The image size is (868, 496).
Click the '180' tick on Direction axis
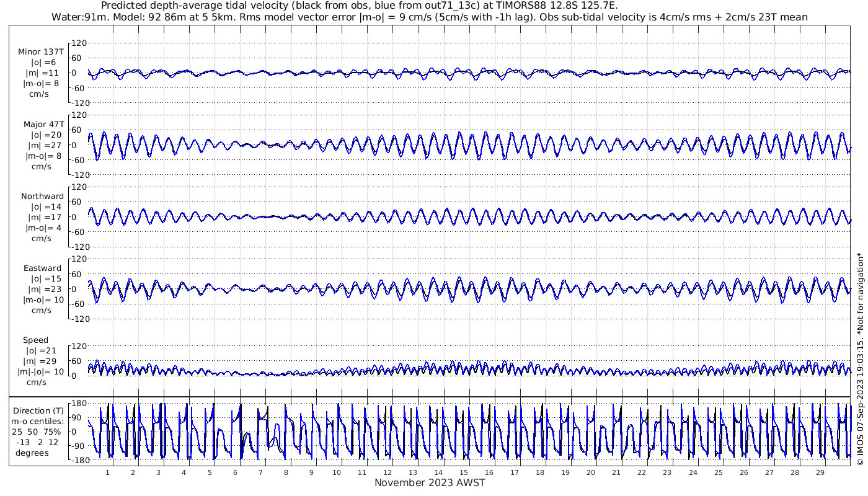(x=79, y=403)
